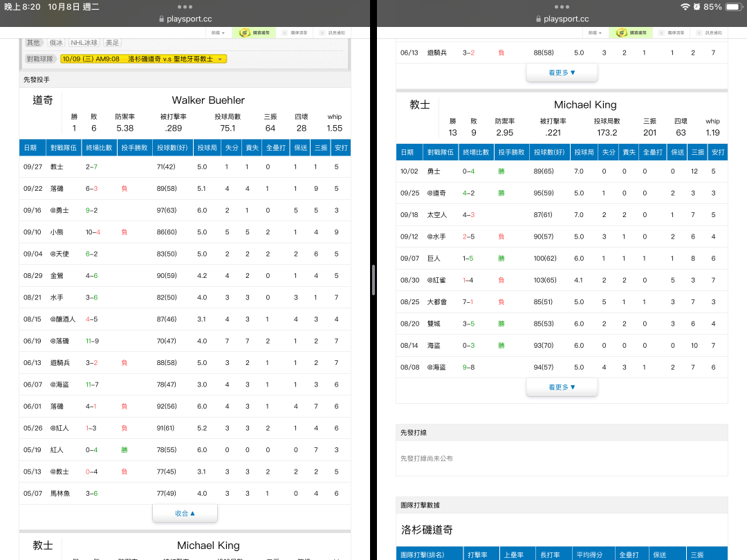Select the NHL冰球 tab

pyautogui.click(x=84, y=42)
